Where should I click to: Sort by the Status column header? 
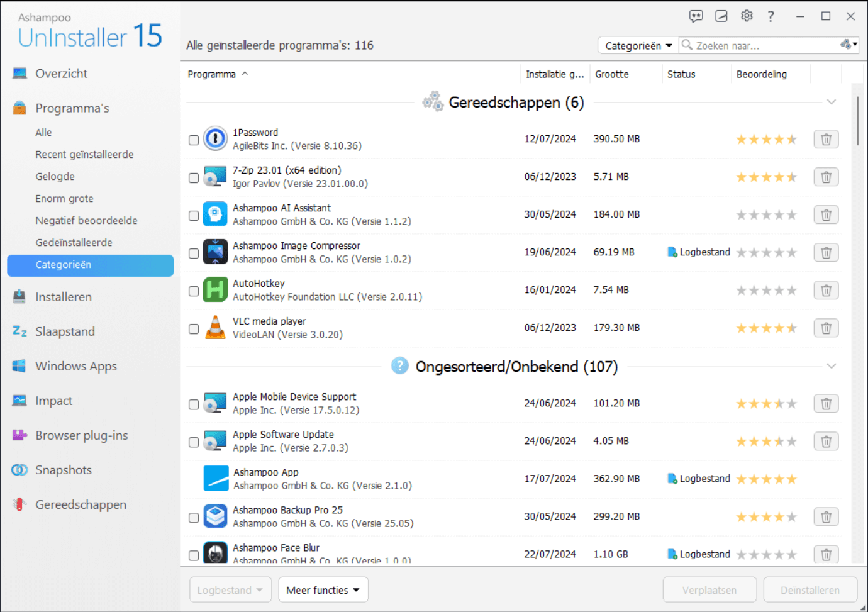pyautogui.click(x=681, y=74)
